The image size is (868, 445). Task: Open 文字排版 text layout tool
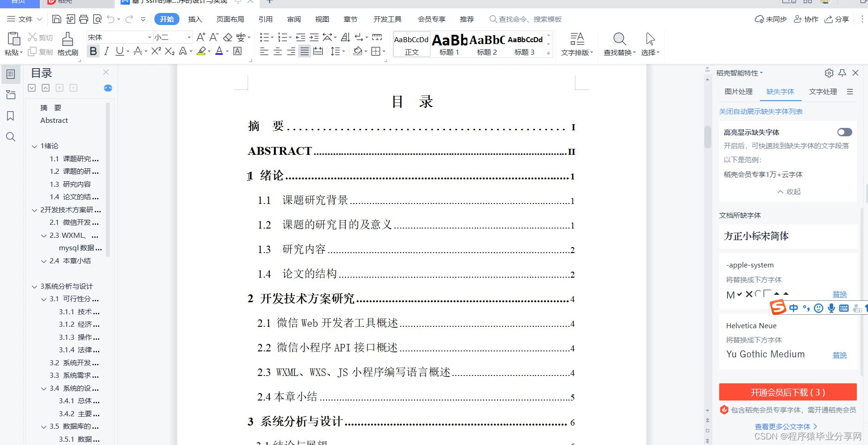coord(577,44)
